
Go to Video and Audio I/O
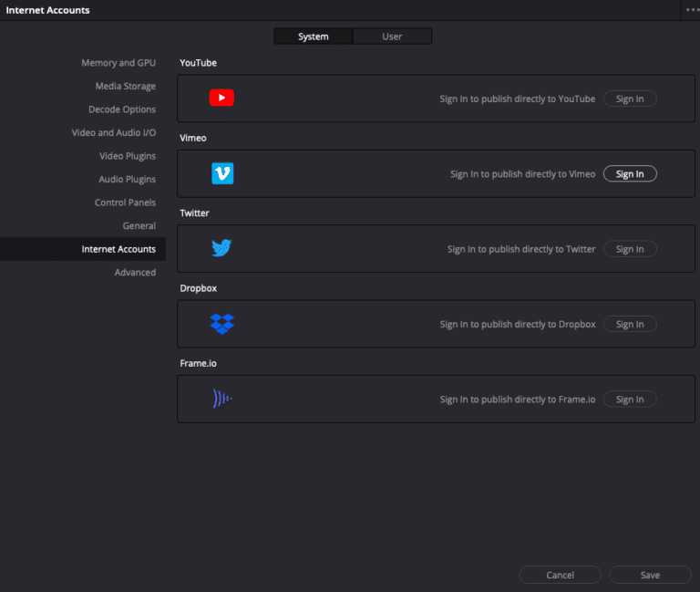(114, 132)
